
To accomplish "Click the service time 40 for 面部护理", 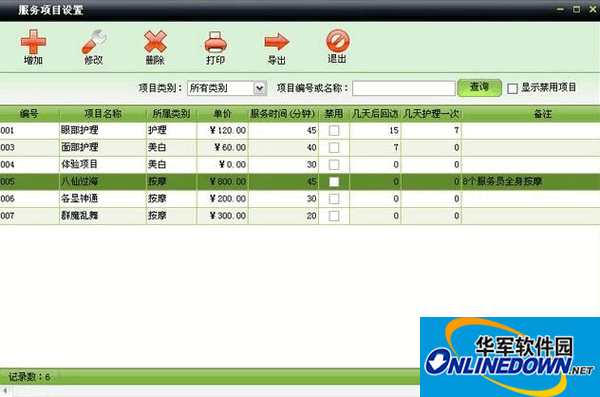I will 283,147.
